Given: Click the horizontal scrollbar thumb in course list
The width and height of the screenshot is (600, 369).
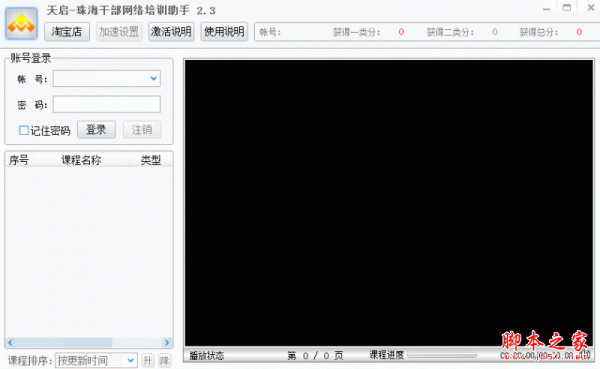Looking at the screenshot, I should (88, 342).
